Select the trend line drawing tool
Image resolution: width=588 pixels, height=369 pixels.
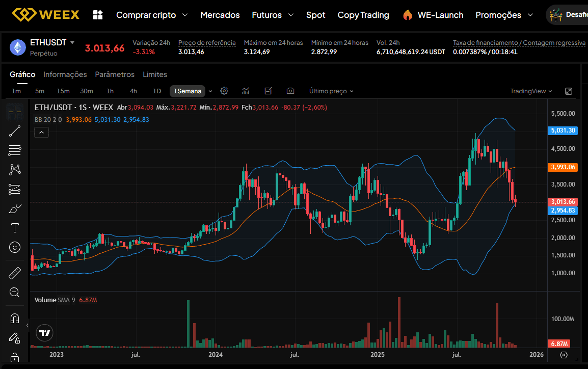click(14, 130)
